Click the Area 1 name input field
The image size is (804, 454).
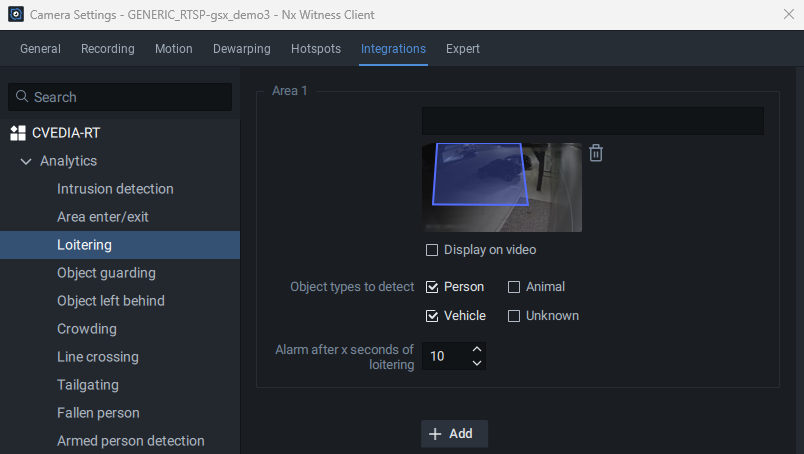click(x=592, y=121)
